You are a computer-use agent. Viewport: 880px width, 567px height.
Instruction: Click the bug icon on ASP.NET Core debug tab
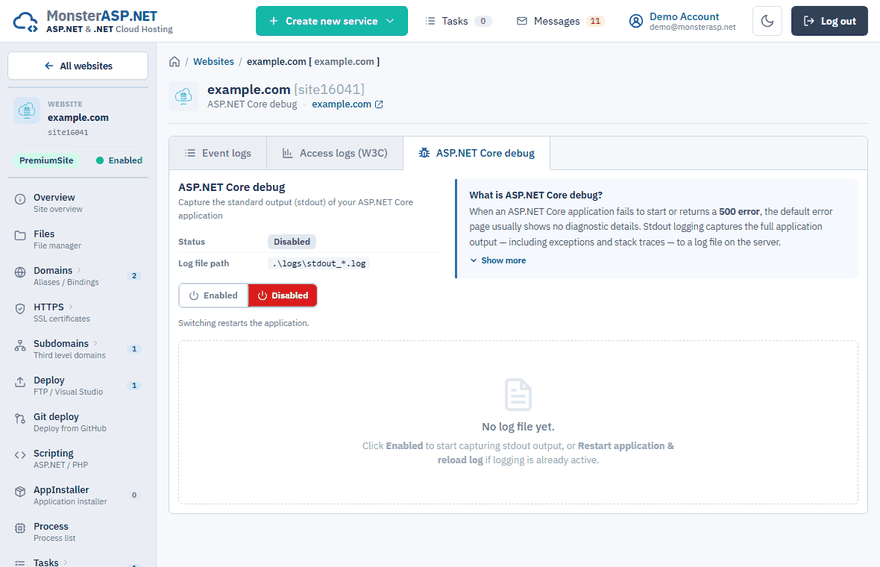[424, 153]
